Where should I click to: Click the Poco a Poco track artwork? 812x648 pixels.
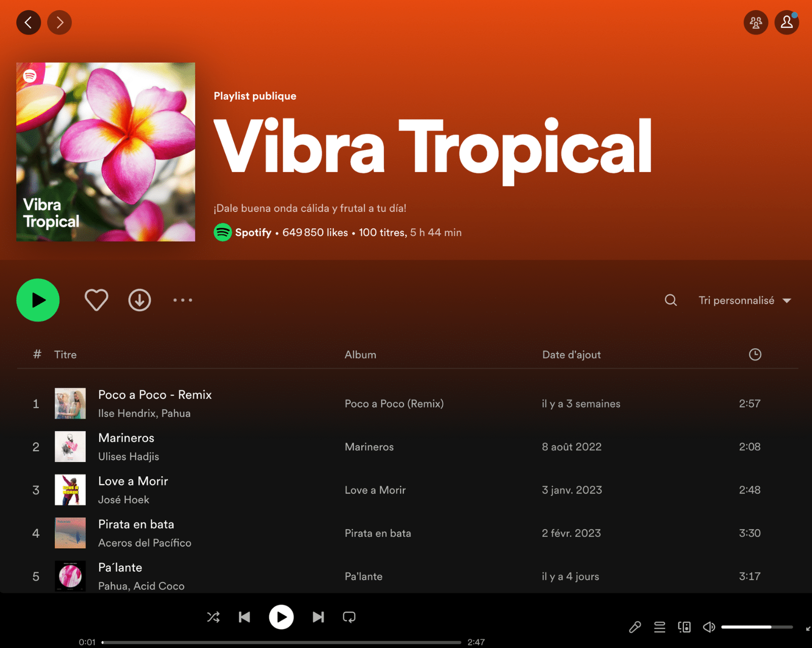click(70, 403)
